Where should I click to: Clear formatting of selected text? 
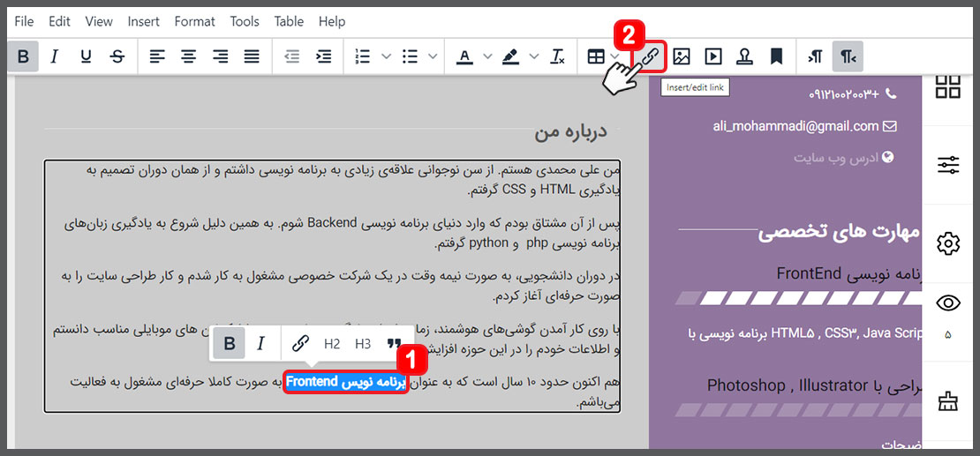click(x=557, y=56)
